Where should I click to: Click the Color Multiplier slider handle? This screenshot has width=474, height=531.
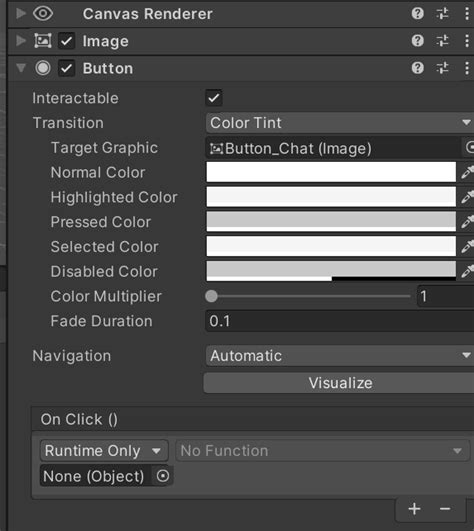click(211, 296)
